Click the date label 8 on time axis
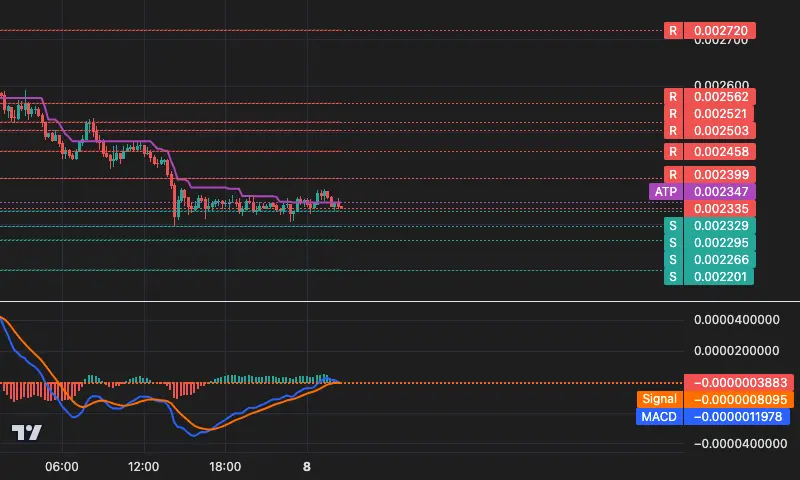This screenshot has height=480, width=800. 307,467
